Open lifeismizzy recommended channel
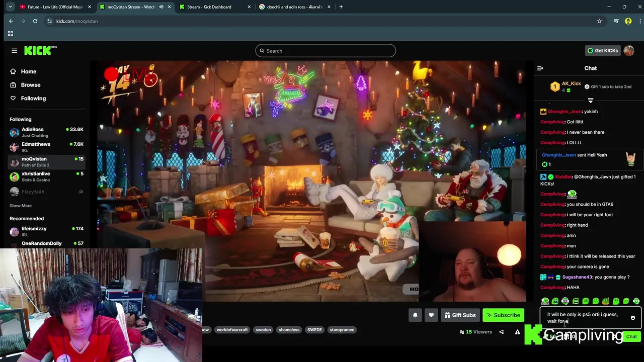Viewport: 644px width, 362px height. [46, 231]
